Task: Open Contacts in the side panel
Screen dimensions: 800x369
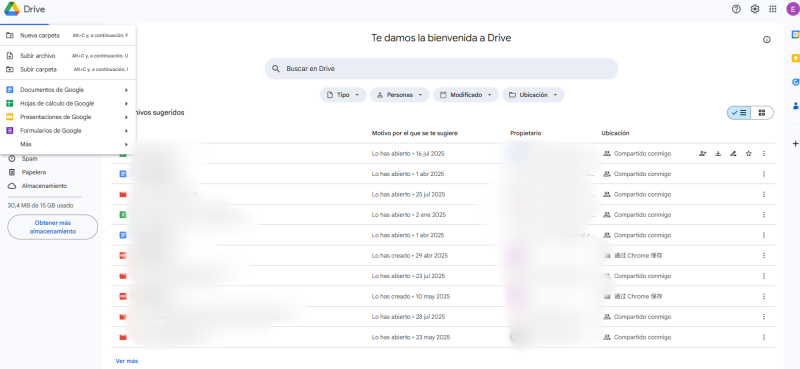Action: pos(795,106)
